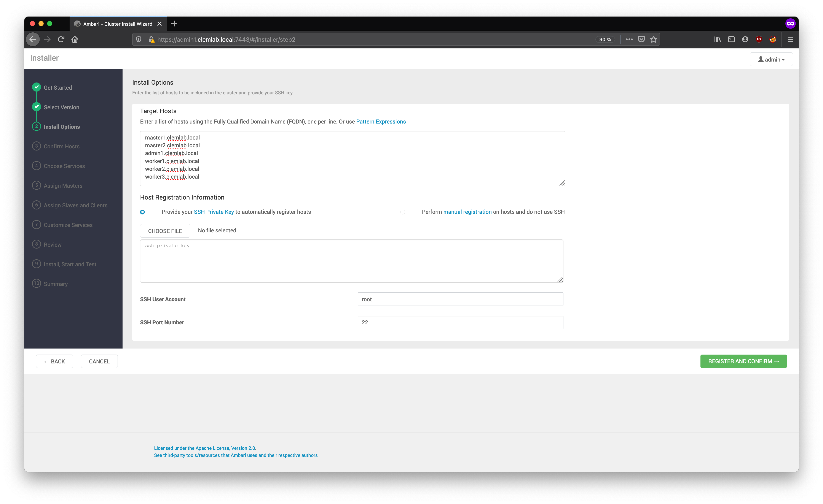
Task: Click the admin1.clemlab.local host line
Action: [x=171, y=153]
